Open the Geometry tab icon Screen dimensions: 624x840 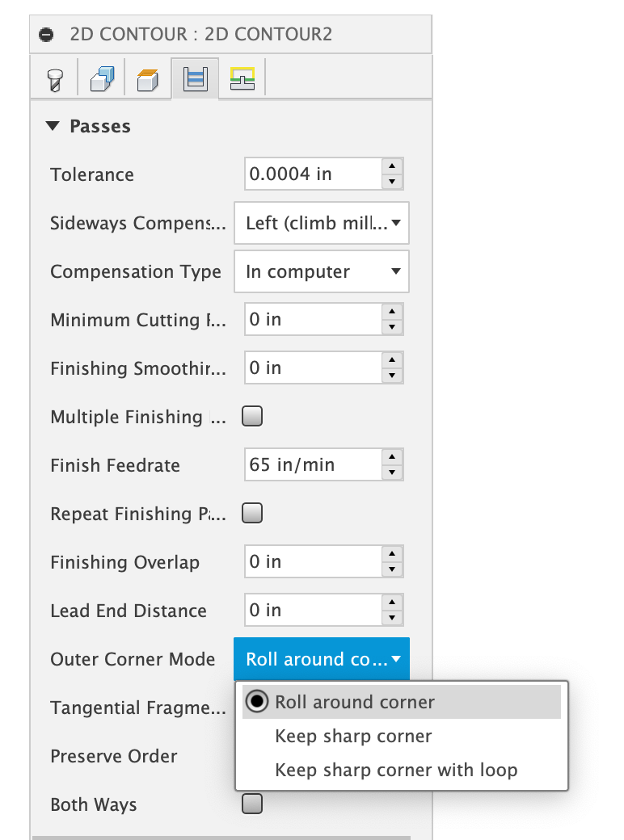(x=102, y=79)
